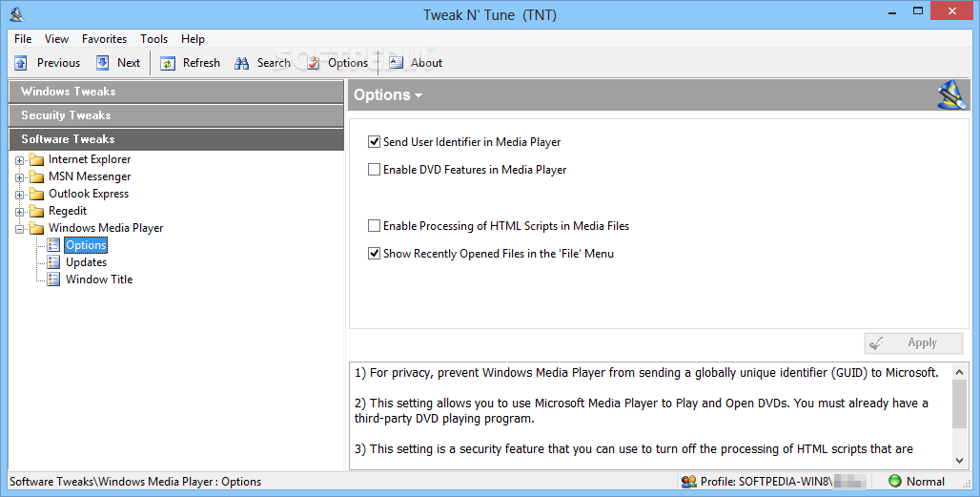Open the Options header dropdown arrow
Viewport: 980px width, 497px height.
pyautogui.click(x=419, y=95)
